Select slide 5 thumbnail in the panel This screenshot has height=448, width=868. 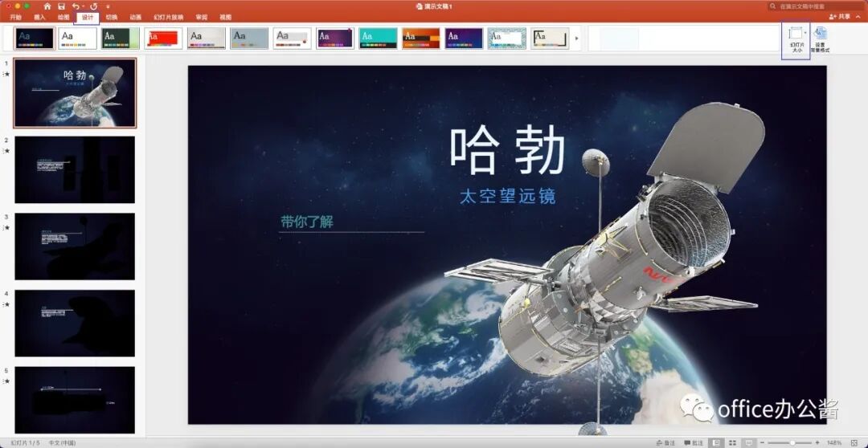75,400
